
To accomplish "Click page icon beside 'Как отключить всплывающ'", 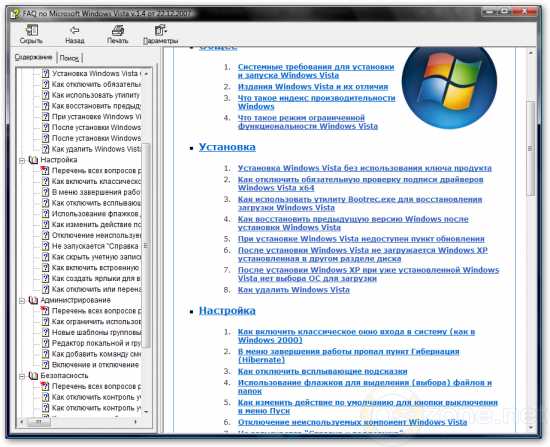I will pos(46,203).
